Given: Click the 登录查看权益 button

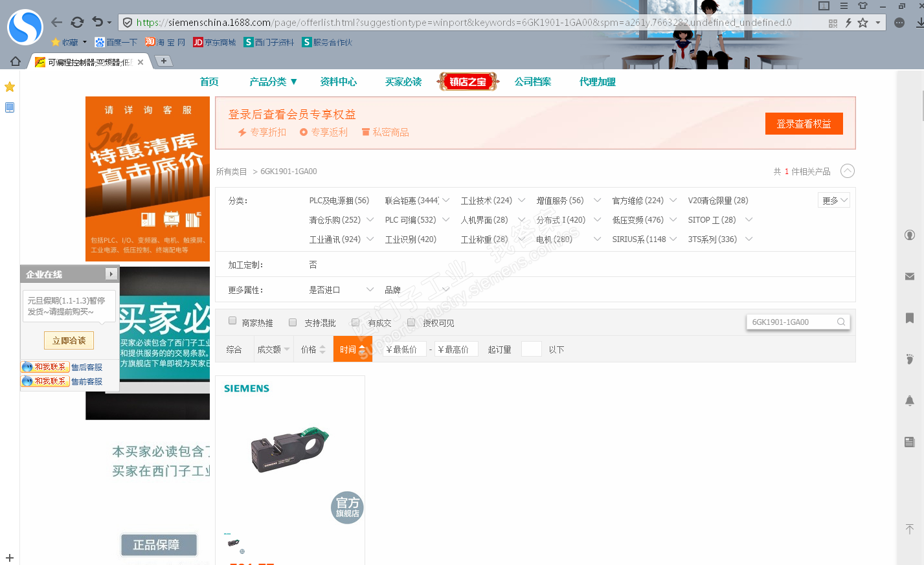Looking at the screenshot, I should click(x=804, y=124).
